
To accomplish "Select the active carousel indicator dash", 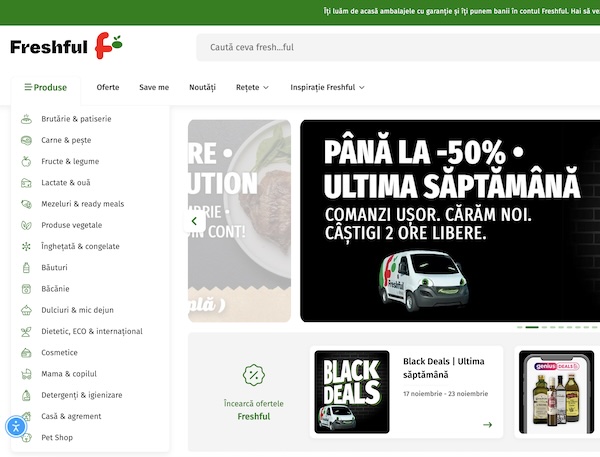I will pos(532,327).
